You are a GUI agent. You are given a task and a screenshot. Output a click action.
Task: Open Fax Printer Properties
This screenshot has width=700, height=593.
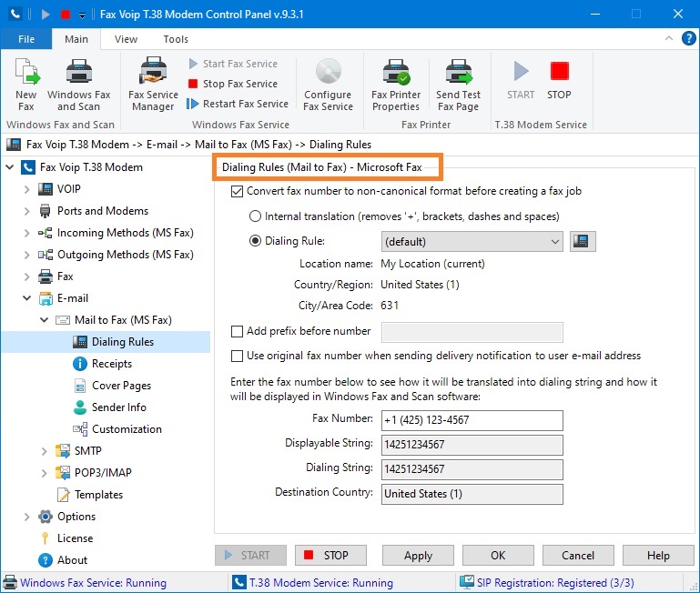pyautogui.click(x=396, y=85)
